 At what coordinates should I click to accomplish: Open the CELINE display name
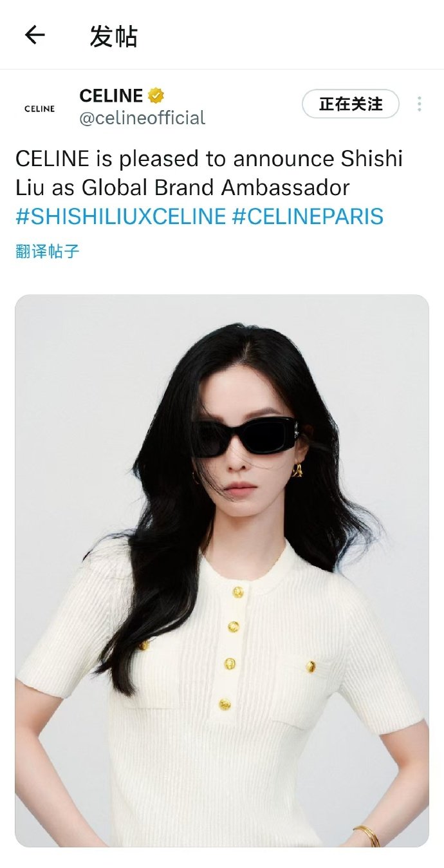pos(111,96)
